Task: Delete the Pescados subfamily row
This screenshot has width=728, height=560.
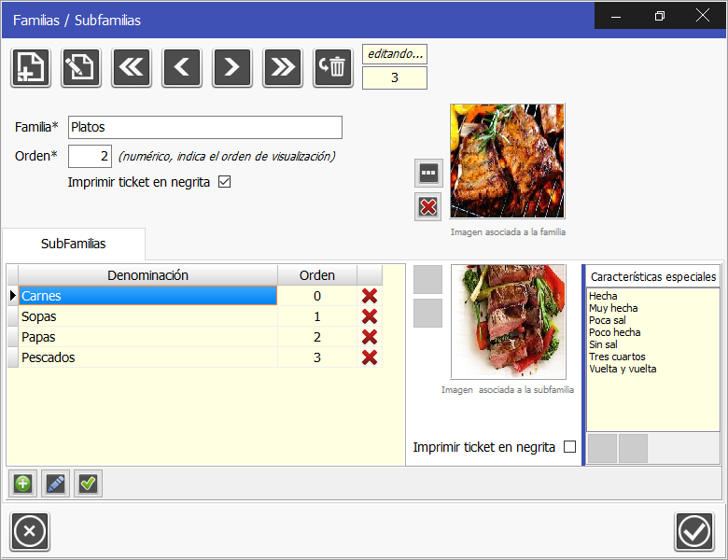Action: click(x=370, y=357)
